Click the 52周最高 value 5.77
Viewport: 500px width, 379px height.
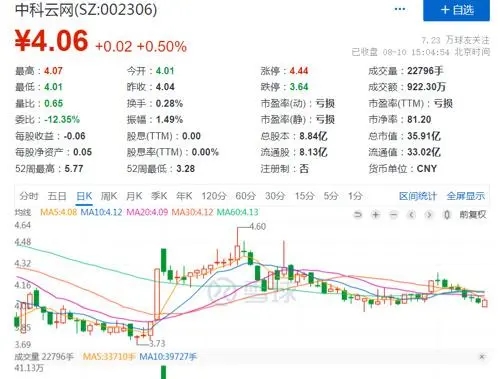click(74, 169)
